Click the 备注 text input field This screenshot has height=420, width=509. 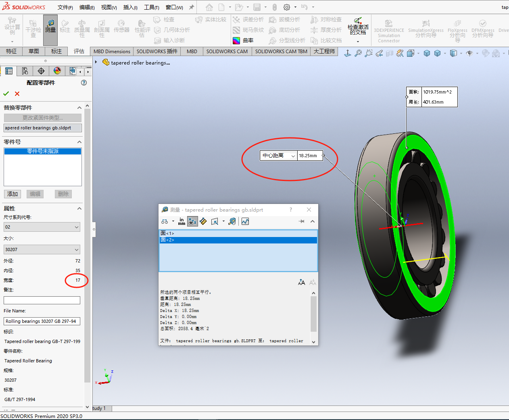pyautogui.click(x=42, y=300)
